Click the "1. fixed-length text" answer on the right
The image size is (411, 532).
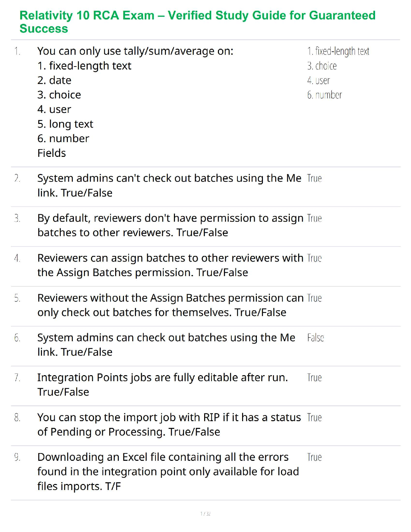click(x=338, y=51)
